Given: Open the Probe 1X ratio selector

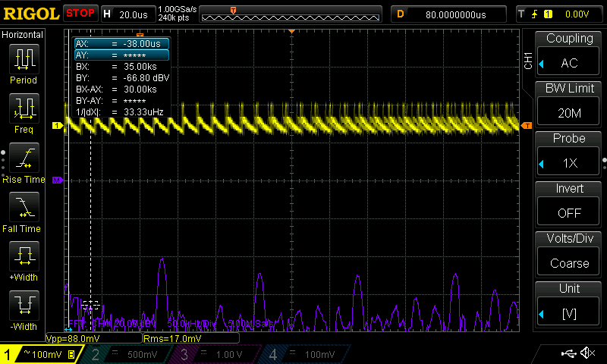Looking at the screenshot, I should [x=569, y=155].
